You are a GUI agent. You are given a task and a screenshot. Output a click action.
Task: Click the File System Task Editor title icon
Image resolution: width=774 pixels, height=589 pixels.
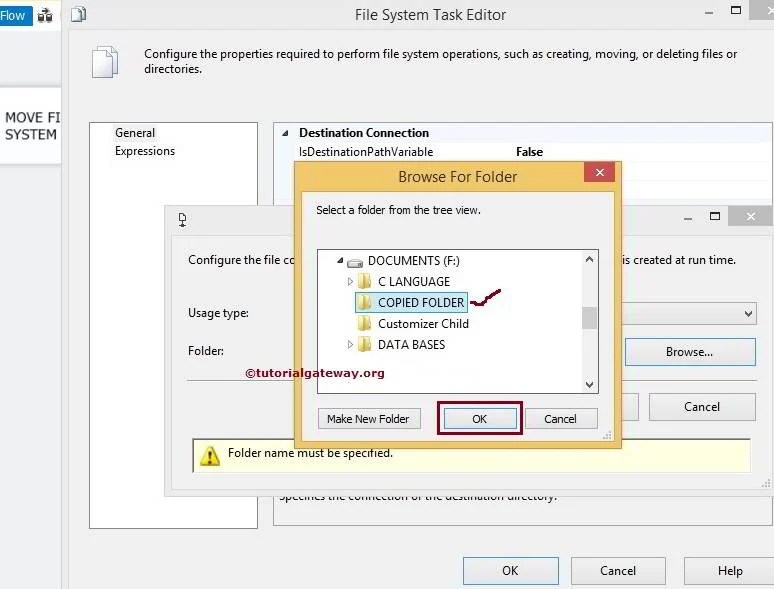tap(78, 15)
